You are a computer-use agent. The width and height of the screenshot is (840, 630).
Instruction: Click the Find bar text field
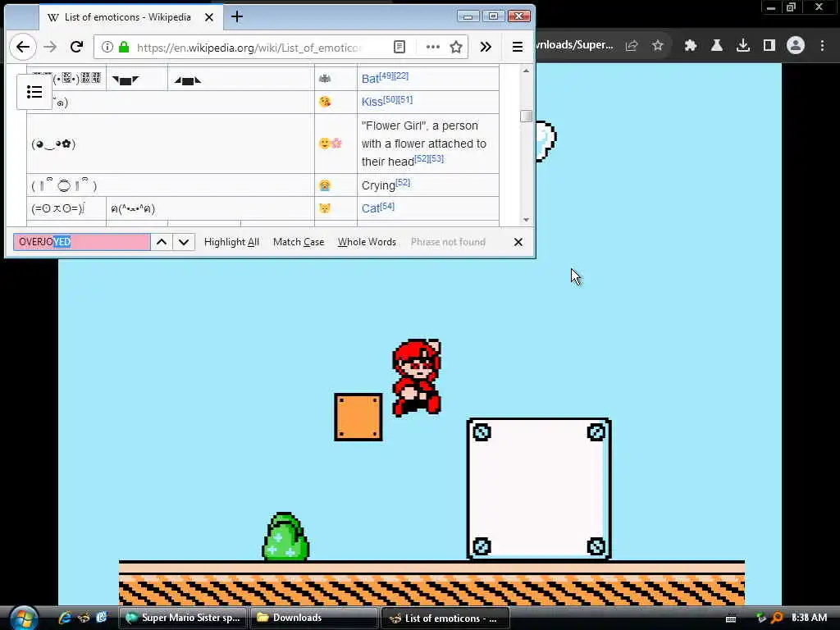tap(81, 242)
